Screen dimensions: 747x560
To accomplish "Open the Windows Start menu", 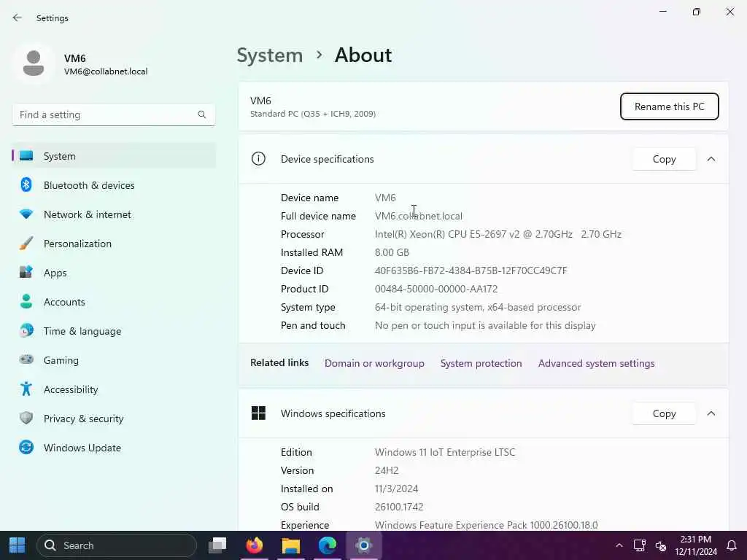I will [18, 545].
